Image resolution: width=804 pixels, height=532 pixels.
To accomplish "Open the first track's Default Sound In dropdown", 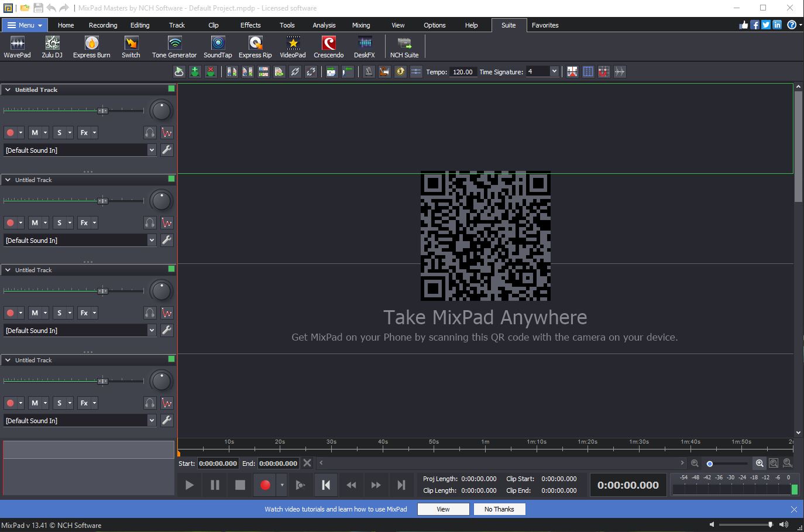I will 152,150.
